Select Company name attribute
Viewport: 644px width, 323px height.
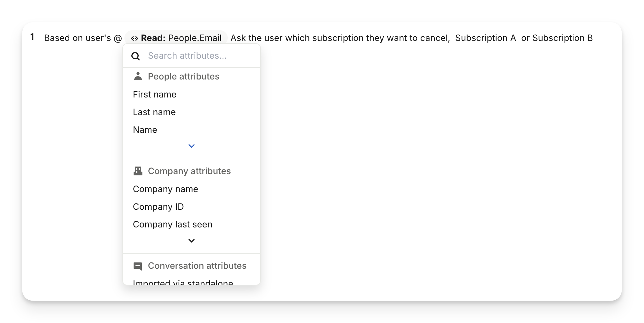[x=165, y=189]
